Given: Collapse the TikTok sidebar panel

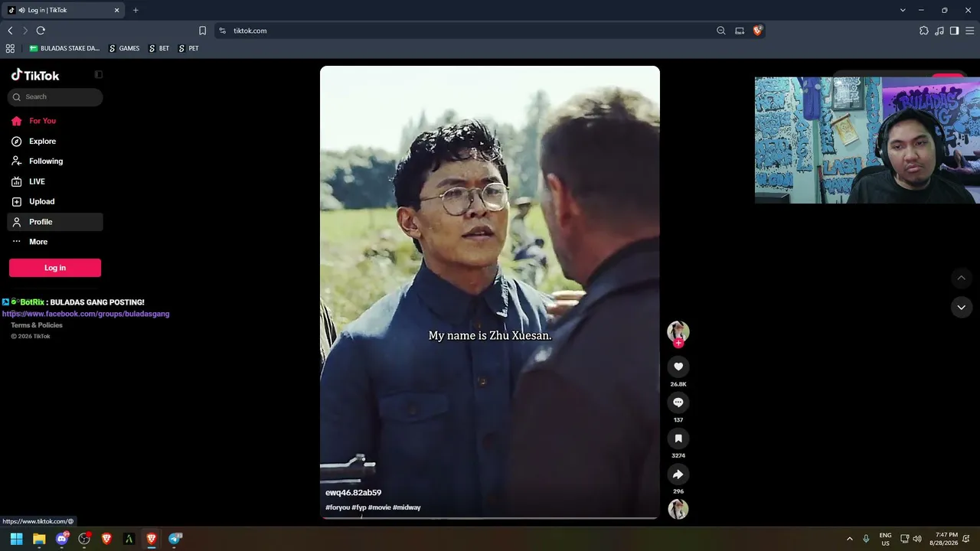Looking at the screenshot, I should click(98, 74).
